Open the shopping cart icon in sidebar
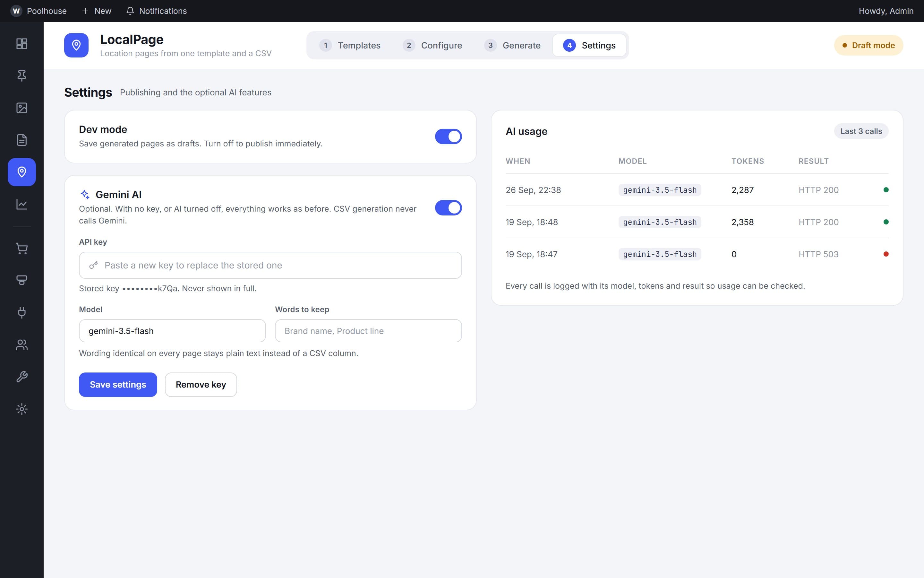 [22, 249]
